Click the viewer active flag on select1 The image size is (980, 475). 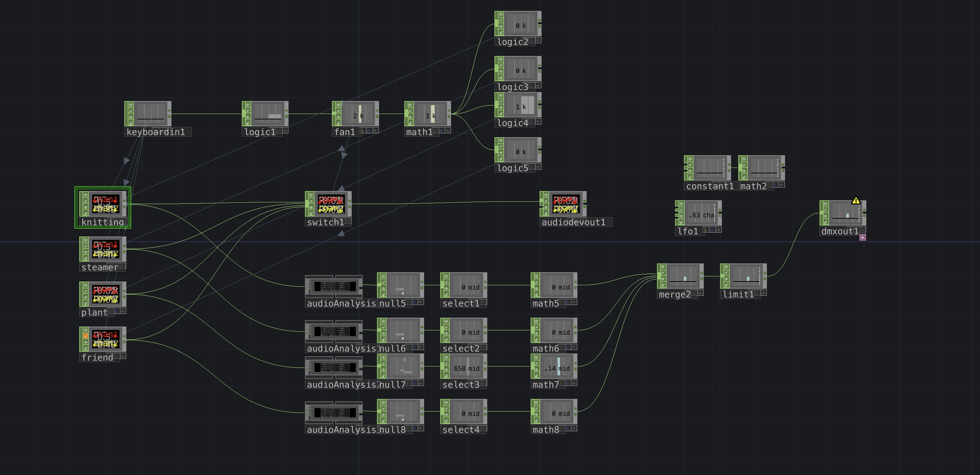pos(446,276)
